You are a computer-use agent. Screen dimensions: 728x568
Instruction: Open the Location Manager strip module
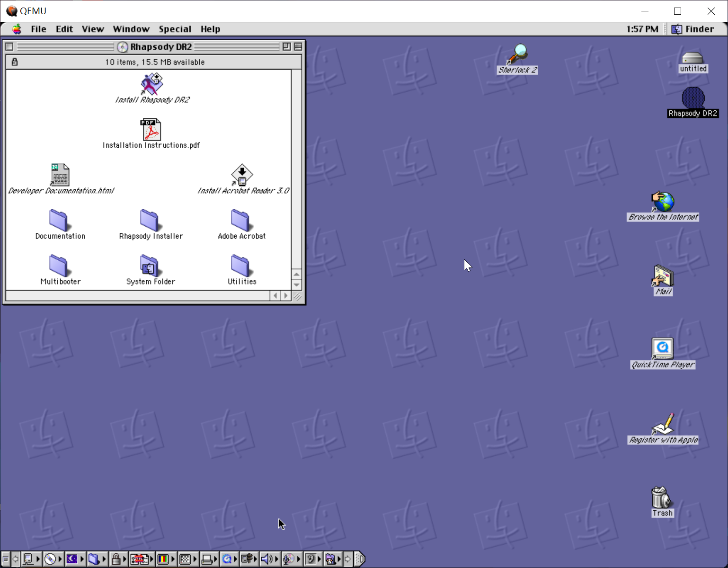(142, 559)
